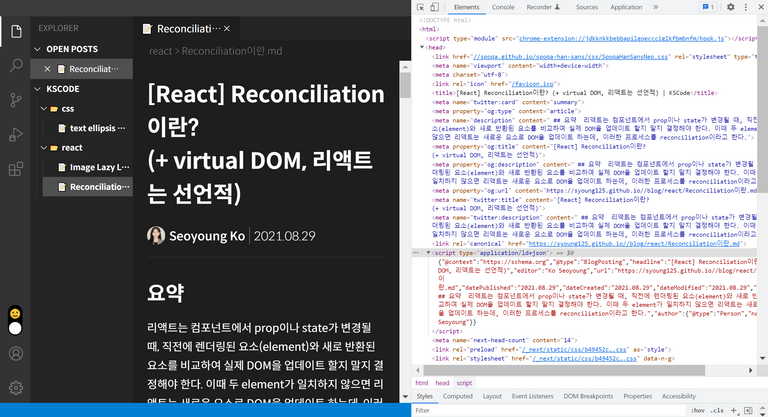Click script in DOM breadcrumb
This screenshot has width=768, height=417.
pos(464,383)
